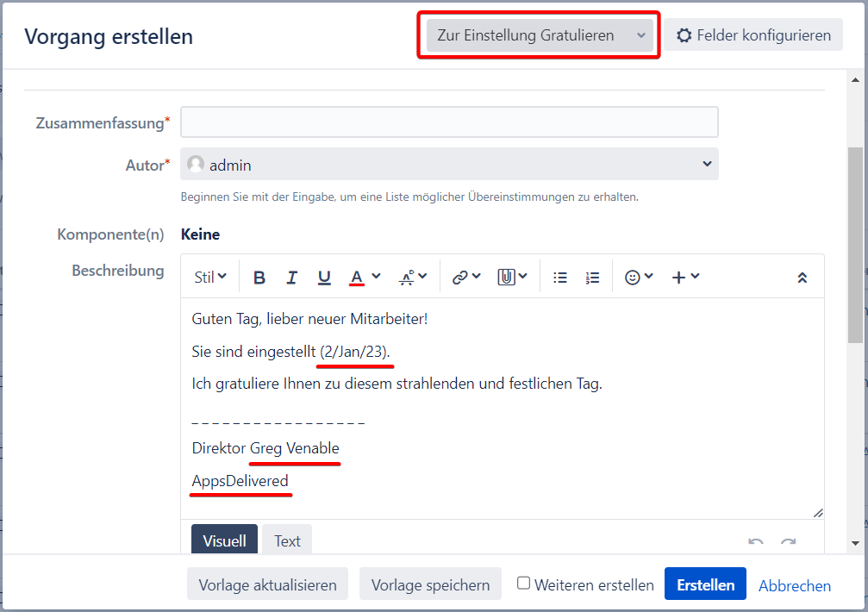Open the link insertion dropdown
Image resolution: width=868 pixels, height=612 pixels.
(x=466, y=278)
